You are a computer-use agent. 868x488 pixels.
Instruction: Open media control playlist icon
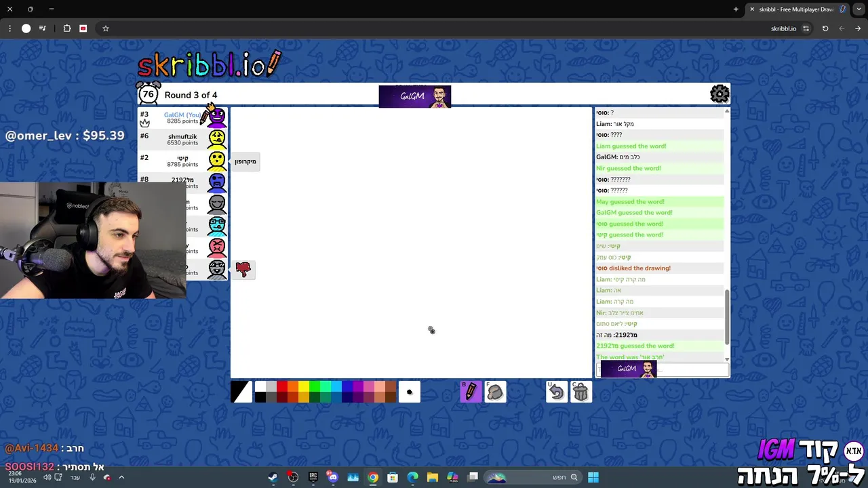tap(43, 28)
